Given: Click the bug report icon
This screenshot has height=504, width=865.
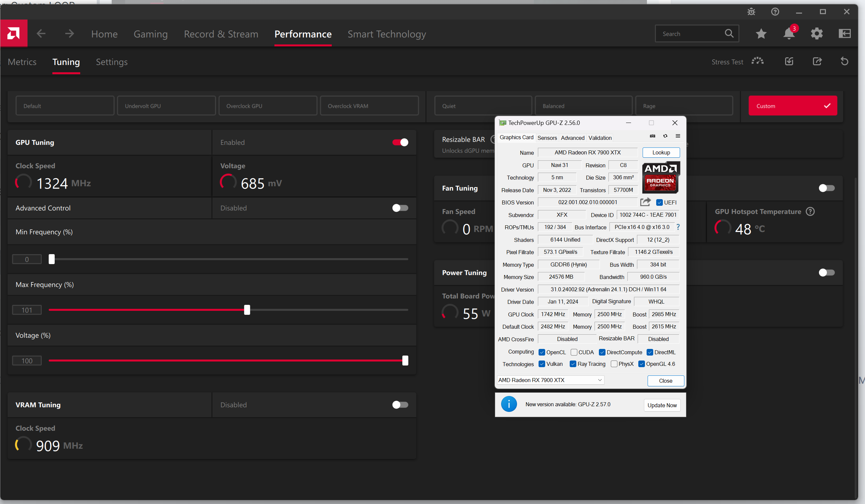Looking at the screenshot, I should coord(751,12).
